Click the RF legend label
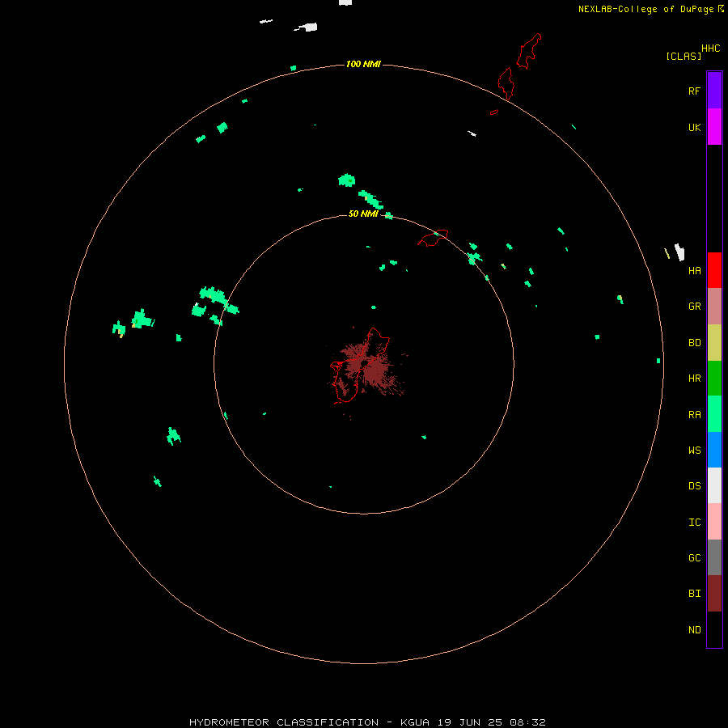The height and width of the screenshot is (728, 728). coord(694,91)
